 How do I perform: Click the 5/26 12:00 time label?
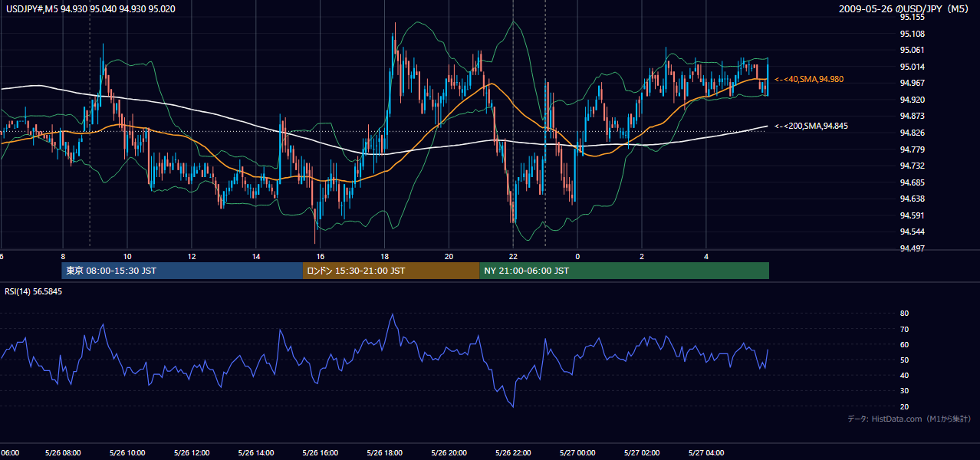192,452
